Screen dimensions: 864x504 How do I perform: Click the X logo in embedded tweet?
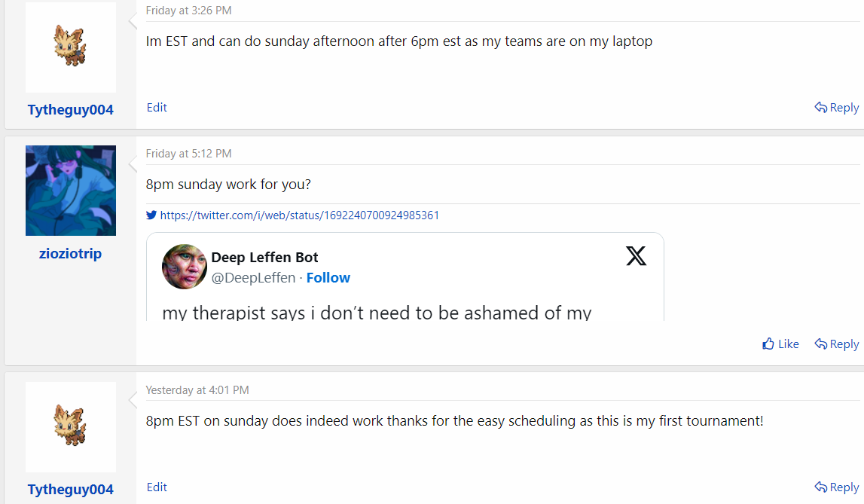coord(637,257)
